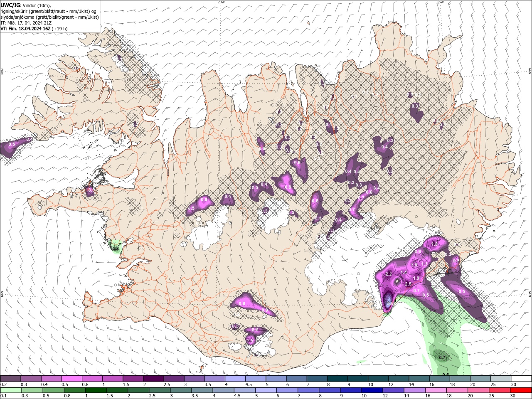Viewport: 532px width, 399px height.
Task: Click the '2.5' snowfall value on the map
Action: pos(408,284)
